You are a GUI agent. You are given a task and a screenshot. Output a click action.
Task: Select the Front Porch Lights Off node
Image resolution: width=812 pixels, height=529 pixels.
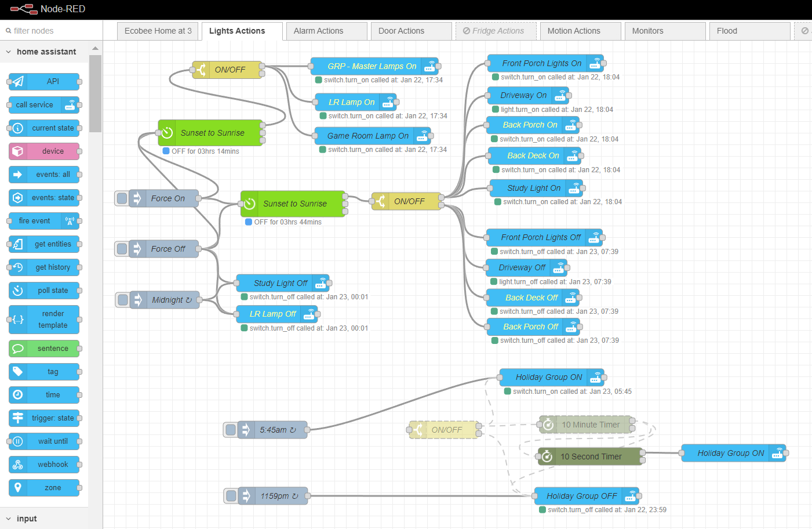point(544,237)
